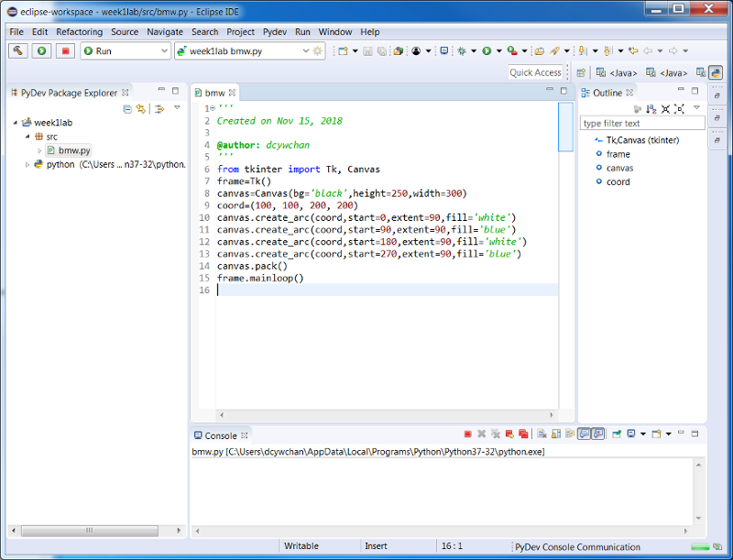Toggle Link with Editor in Package Explorer

coord(141,109)
